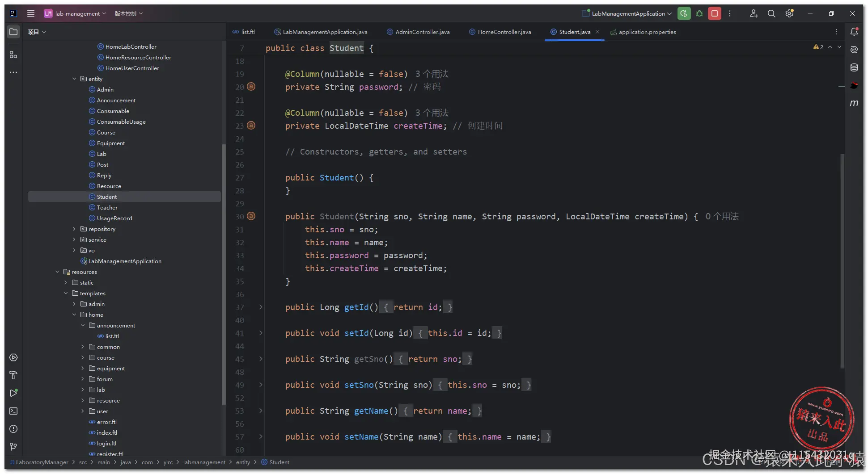Collapse the entity package
868x474 pixels.
pos(74,79)
